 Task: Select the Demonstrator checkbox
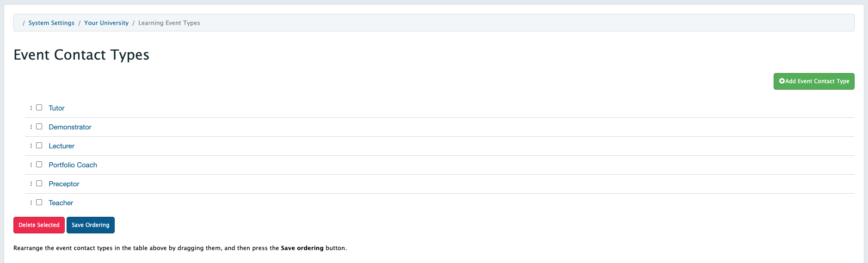[x=39, y=127]
